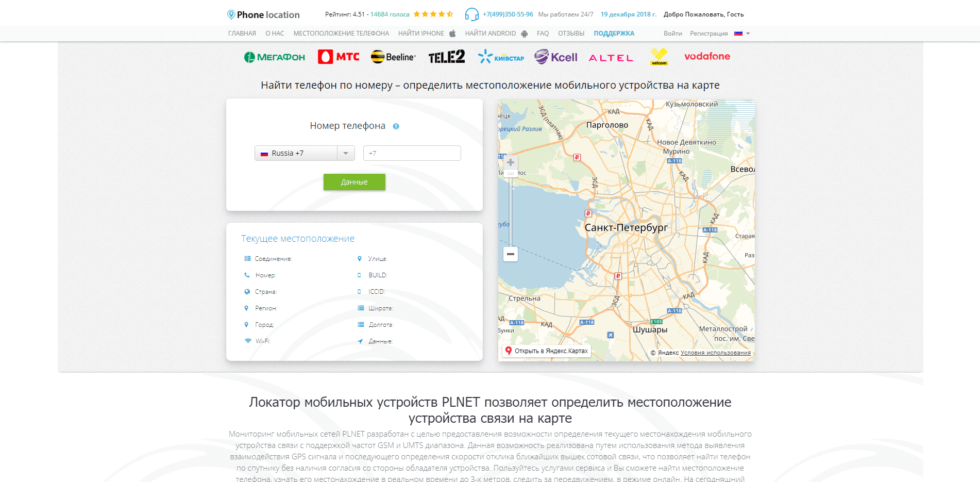Click the Шушары label on map
This screenshot has height=482, width=980.
(650, 330)
